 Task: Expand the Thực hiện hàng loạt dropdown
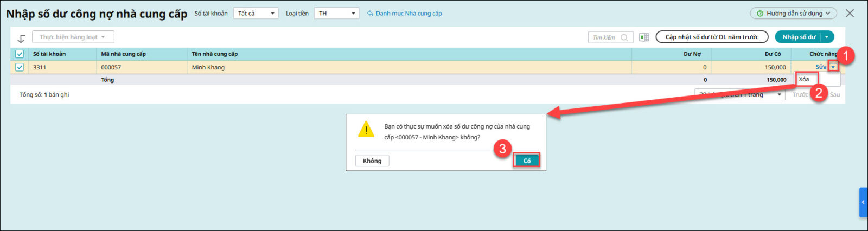[x=73, y=37]
